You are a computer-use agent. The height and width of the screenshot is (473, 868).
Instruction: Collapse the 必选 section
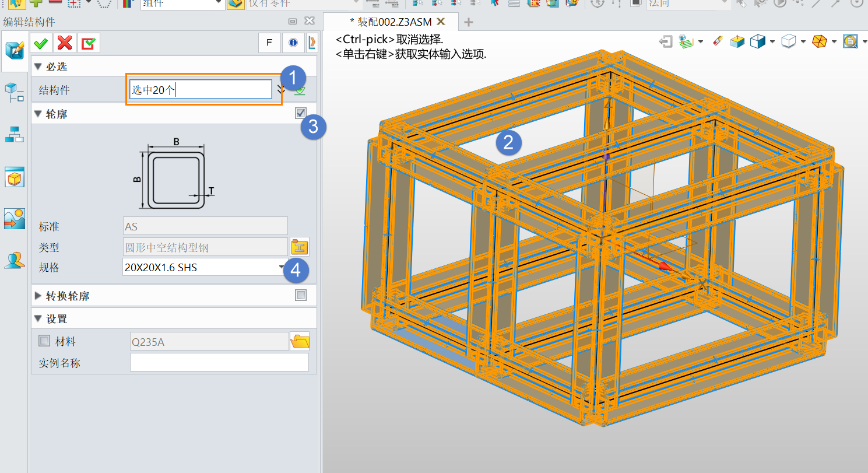click(38, 66)
